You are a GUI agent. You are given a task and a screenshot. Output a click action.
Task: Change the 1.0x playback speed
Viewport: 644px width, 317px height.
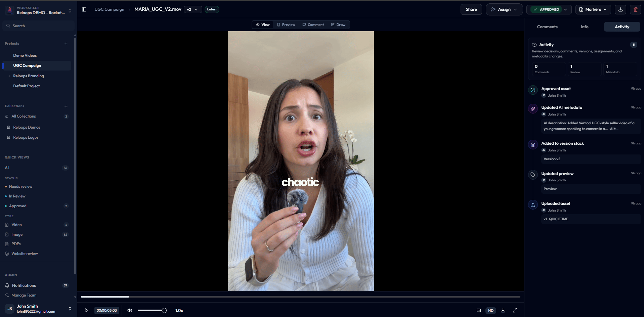click(179, 310)
